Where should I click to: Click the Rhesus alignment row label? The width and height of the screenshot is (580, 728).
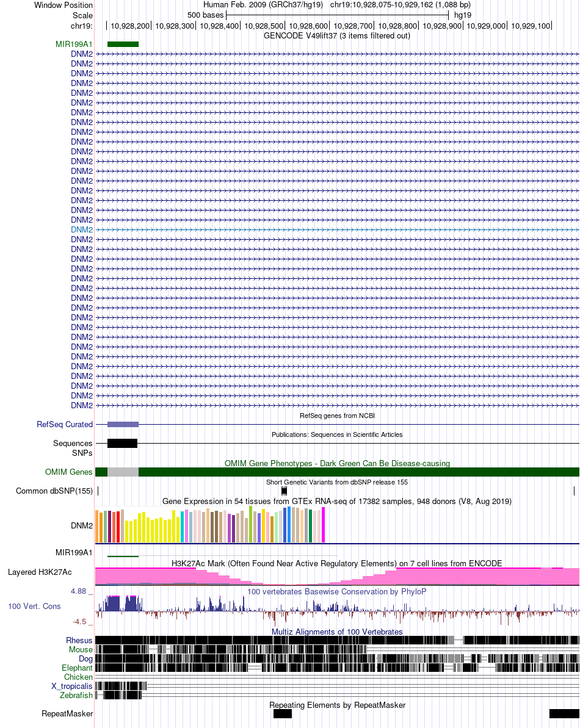coord(79,640)
